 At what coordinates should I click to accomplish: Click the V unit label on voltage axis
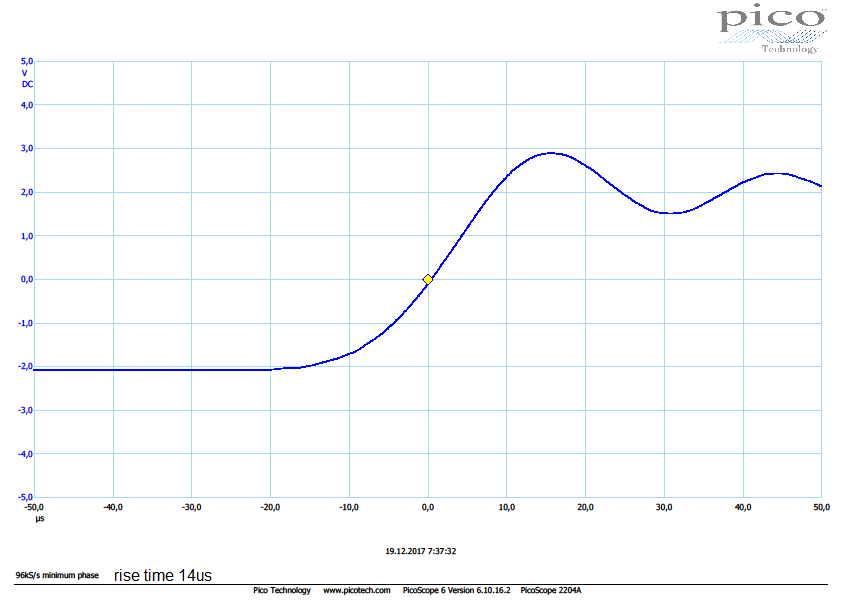(25, 73)
